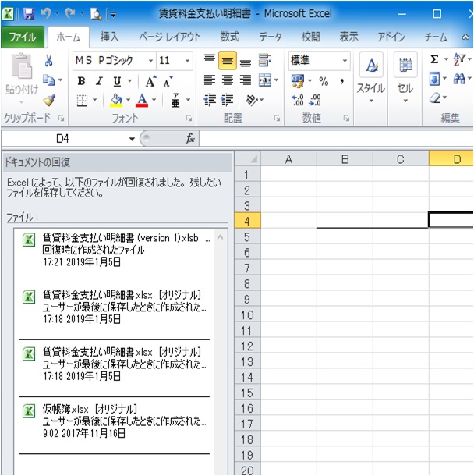Click the formula bar input field
Viewport: 474px width, 476px height.
click(336, 139)
